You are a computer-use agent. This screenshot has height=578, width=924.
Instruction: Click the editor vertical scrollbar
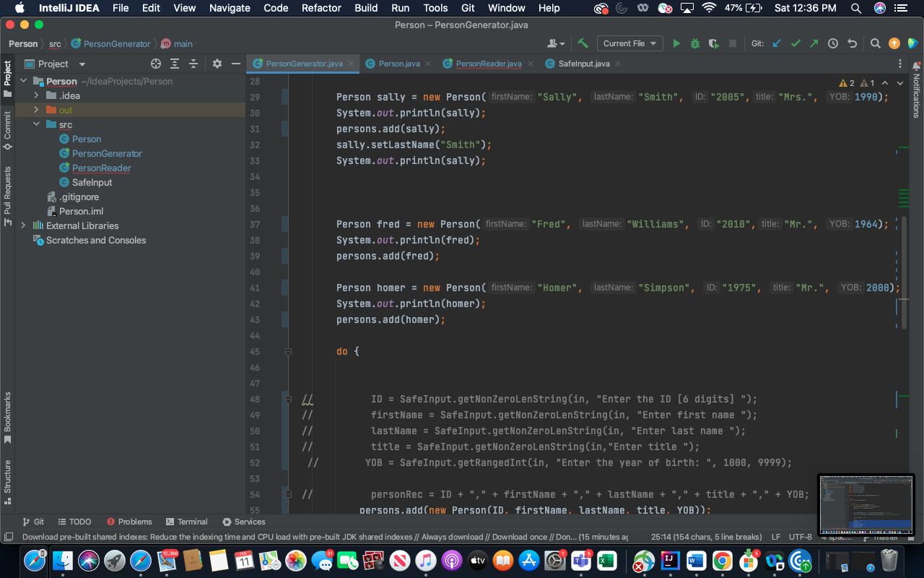coord(905,273)
